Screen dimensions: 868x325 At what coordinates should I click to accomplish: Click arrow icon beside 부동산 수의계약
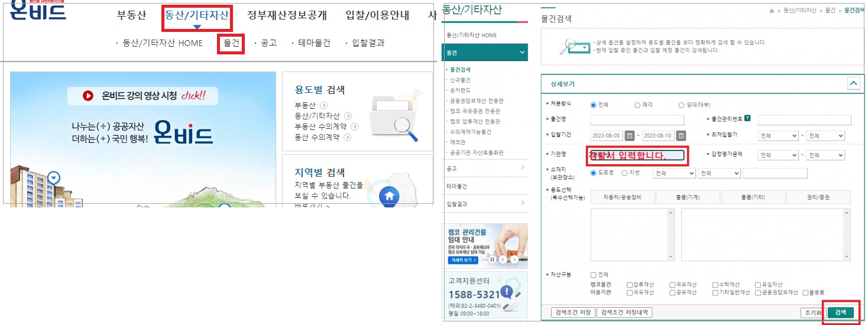pos(355,126)
